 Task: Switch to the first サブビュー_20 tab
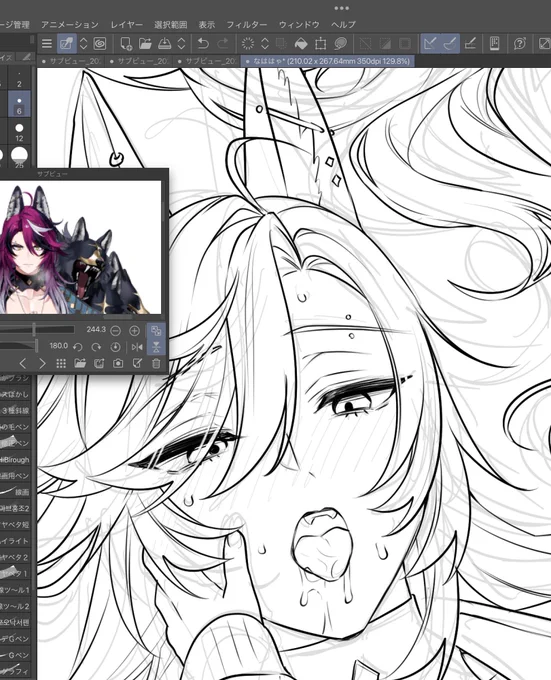click(x=71, y=61)
